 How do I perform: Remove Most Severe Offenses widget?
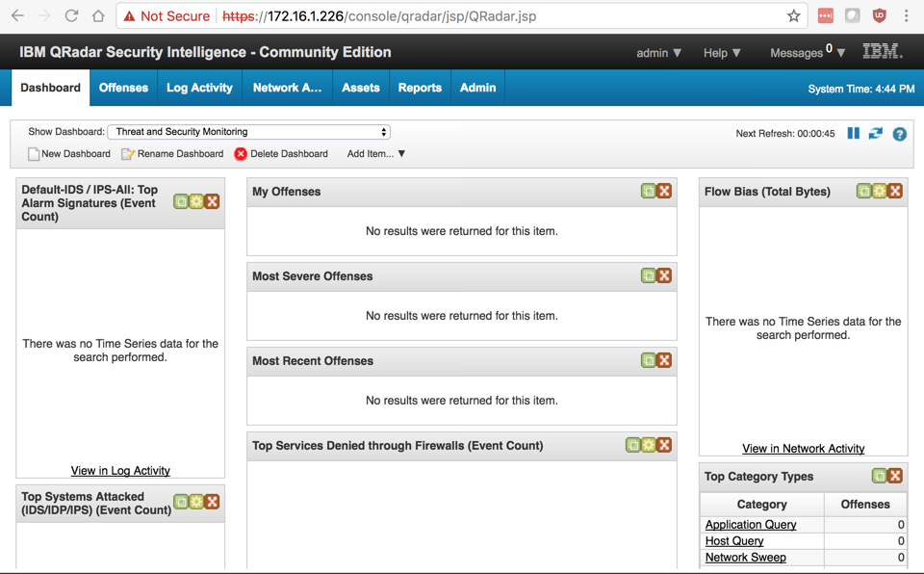(664, 275)
